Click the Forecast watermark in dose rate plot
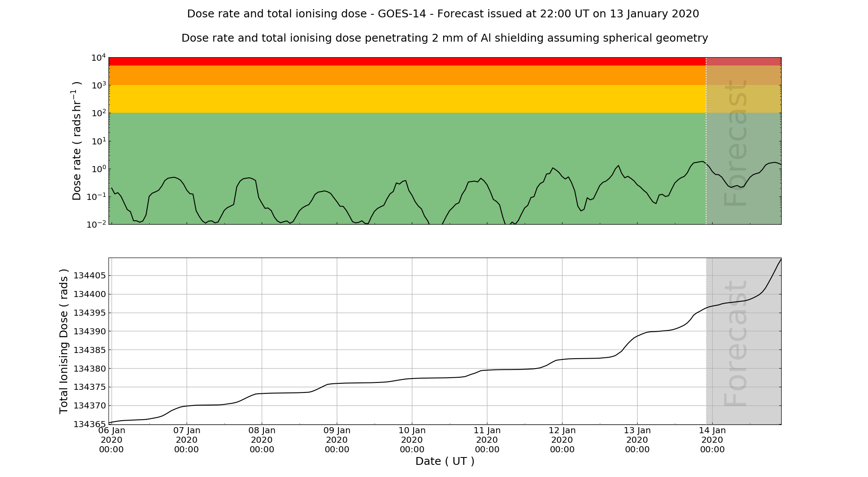This screenshot has height=477, width=868. click(x=736, y=143)
